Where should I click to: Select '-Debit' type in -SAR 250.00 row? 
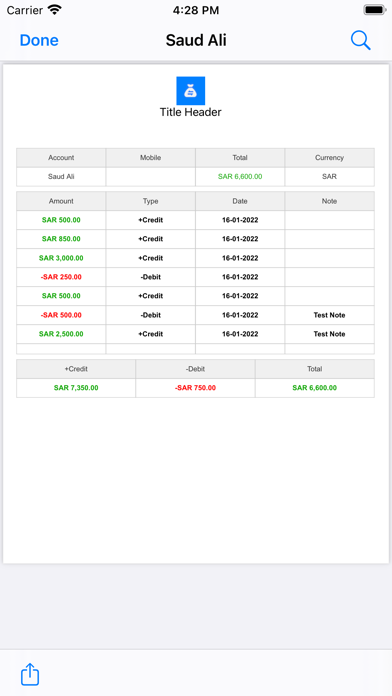pos(150,277)
